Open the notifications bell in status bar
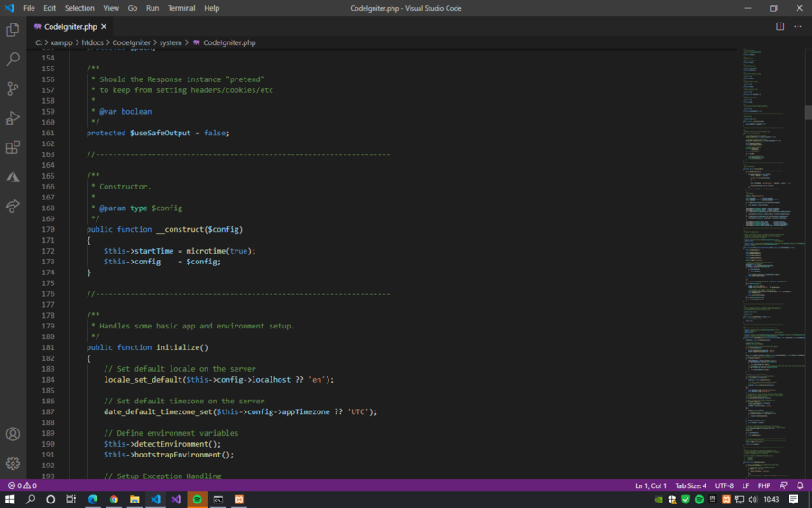Viewport: 812px width, 508px height. click(799, 485)
